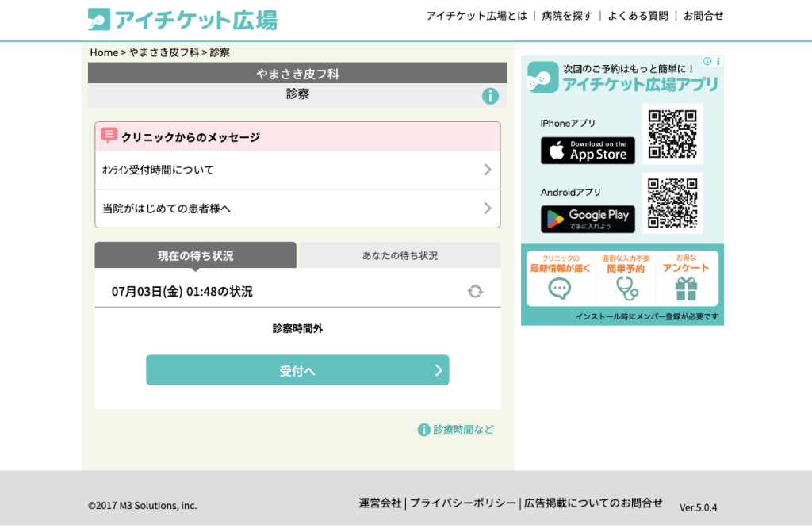Click the pink clinic message speech icon

tap(109, 136)
